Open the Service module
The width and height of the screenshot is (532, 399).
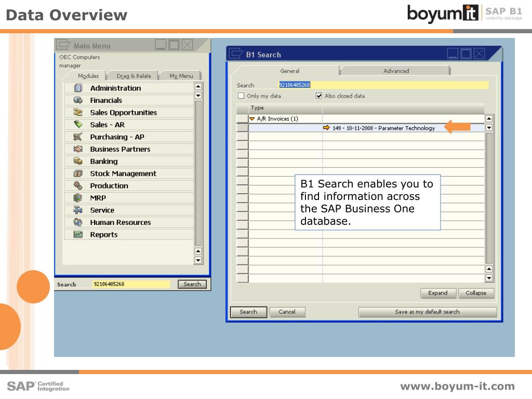point(129,210)
